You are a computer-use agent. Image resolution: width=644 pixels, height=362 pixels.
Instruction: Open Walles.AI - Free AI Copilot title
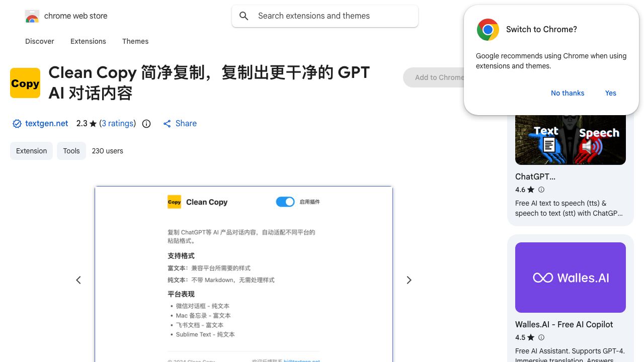pyautogui.click(x=564, y=325)
